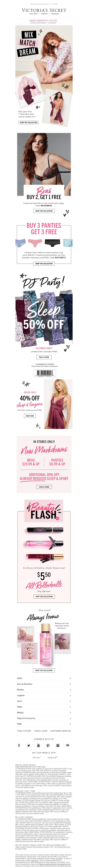Expand the Bras & Bralettes row
This screenshot has height=868, width=88.
(x=44, y=684)
